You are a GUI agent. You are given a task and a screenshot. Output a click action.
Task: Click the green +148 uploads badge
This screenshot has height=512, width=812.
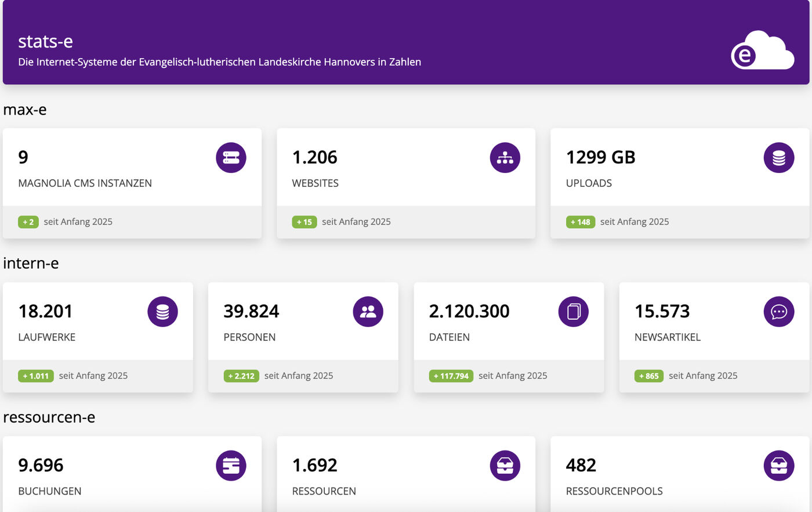tap(580, 222)
